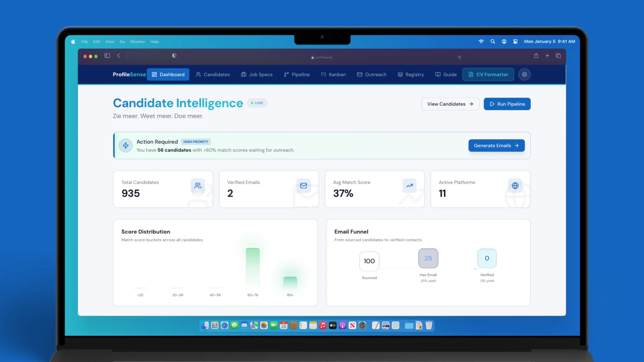Click the Total Candidates people icon
644x362 pixels.
coord(198,186)
